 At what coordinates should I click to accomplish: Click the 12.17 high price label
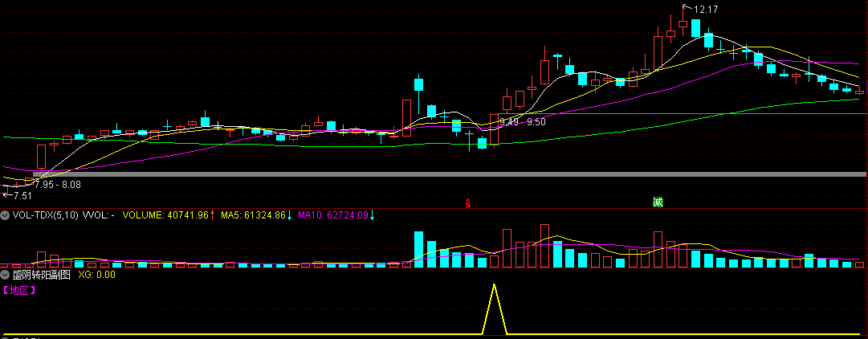pyautogui.click(x=705, y=10)
